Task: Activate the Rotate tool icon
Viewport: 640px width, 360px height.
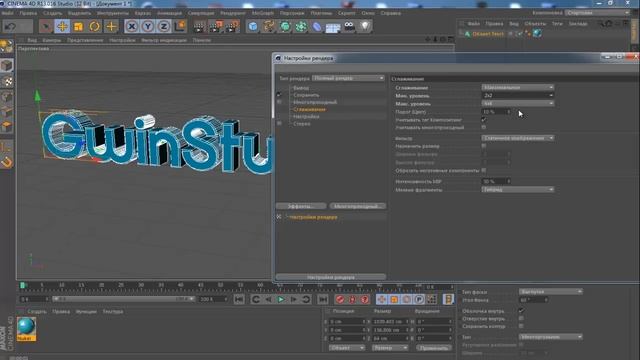Action: pyautogui.click(x=95, y=27)
